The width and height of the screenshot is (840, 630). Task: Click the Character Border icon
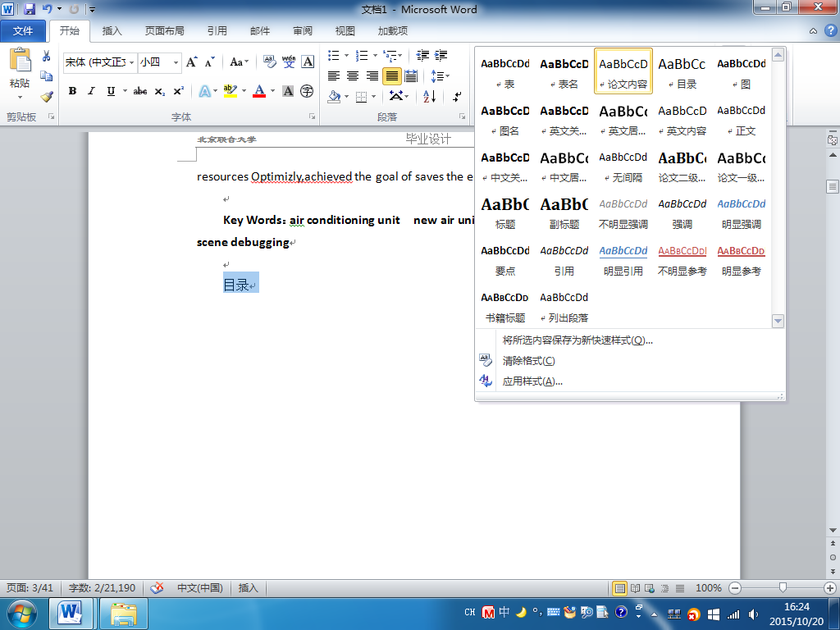[308, 62]
